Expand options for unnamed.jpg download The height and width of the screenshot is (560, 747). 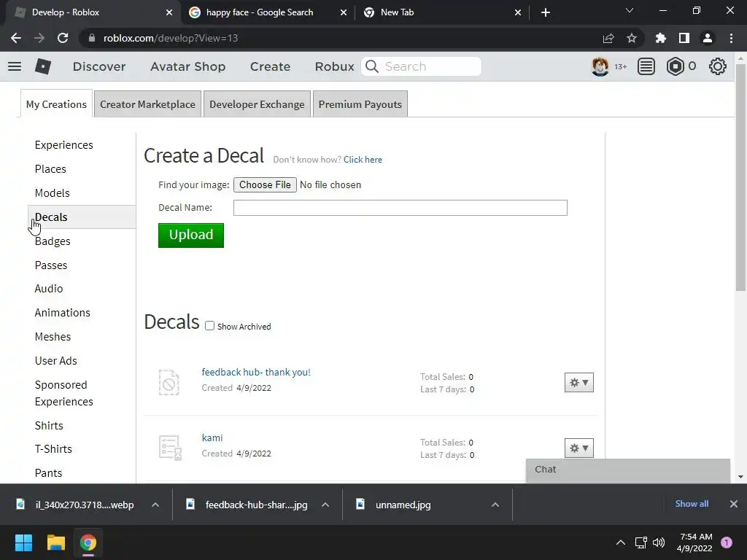495,505
